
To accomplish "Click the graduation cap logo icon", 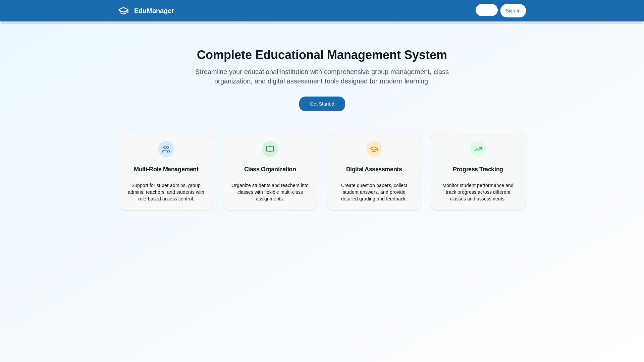I will coord(123,11).
